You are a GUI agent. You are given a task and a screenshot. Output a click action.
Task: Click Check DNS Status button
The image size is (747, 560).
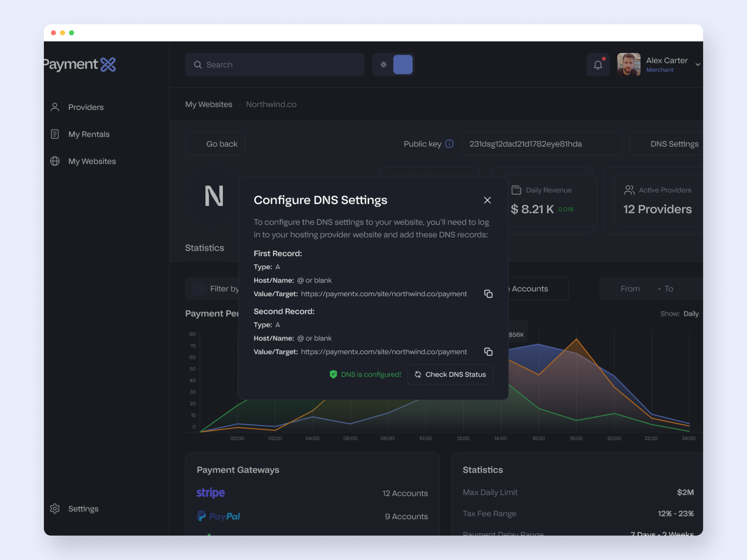click(450, 374)
